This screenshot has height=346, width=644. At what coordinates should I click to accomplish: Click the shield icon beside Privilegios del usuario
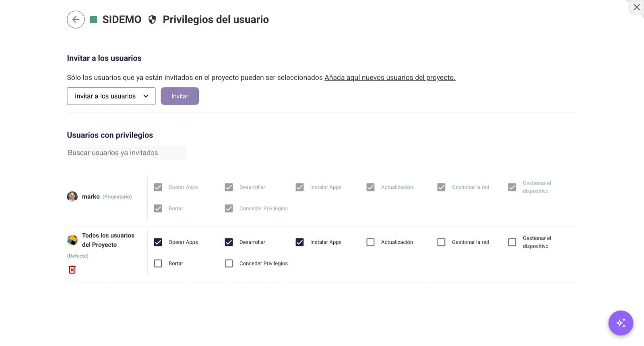pos(152,20)
